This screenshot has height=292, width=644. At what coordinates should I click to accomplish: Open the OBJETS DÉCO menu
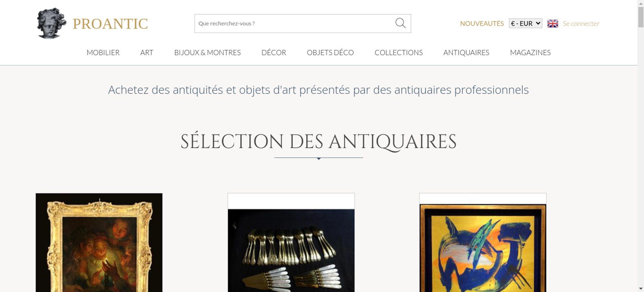point(330,52)
